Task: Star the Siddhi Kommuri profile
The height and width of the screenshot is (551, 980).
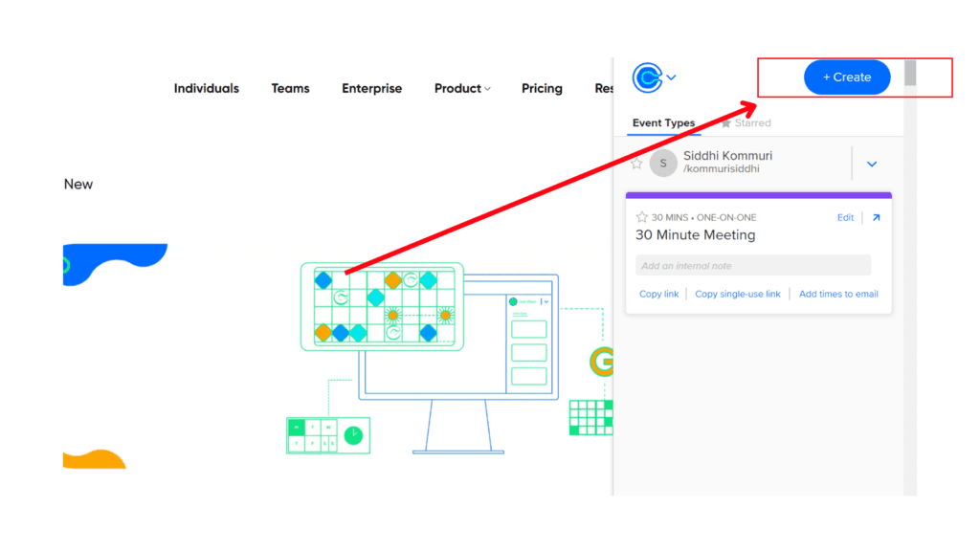Action: coord(637,163)
